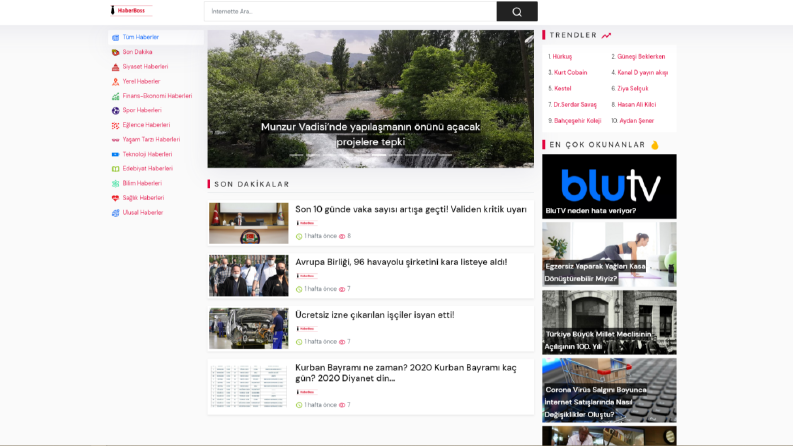Click the Yaşam Tarzı Haberleri icon
Screen dimensions: 793x446
(x=115, y=140)
